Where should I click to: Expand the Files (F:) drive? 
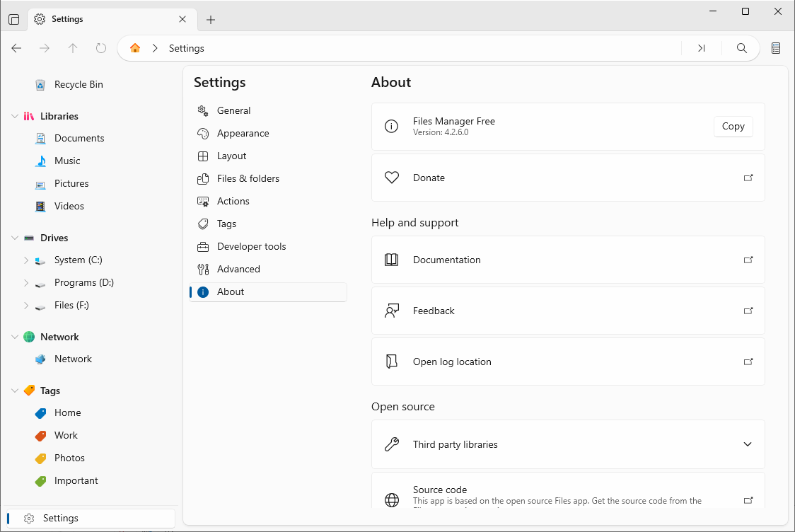26,306
